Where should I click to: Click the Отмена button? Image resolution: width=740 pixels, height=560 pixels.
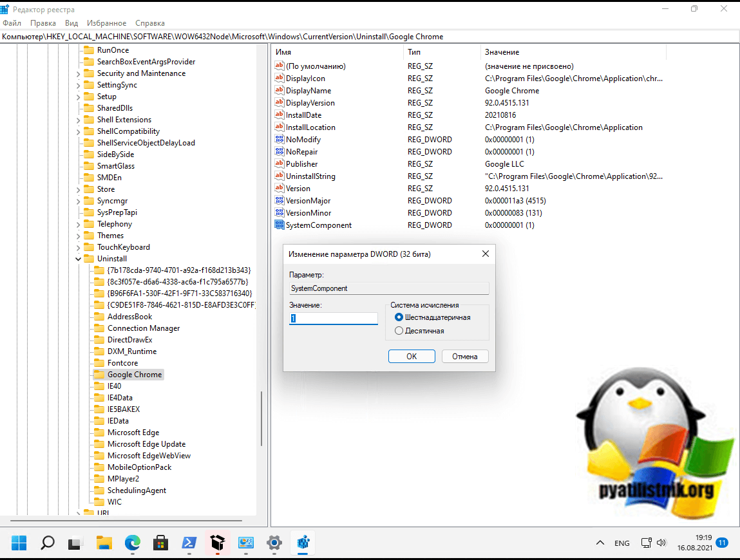pyautogui.click(x=464, y=357)
